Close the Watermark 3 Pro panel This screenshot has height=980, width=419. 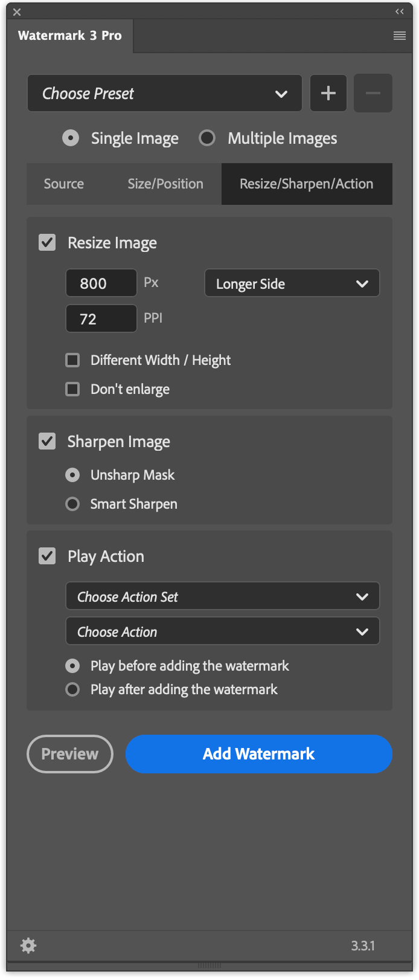(x=16, y=11)
